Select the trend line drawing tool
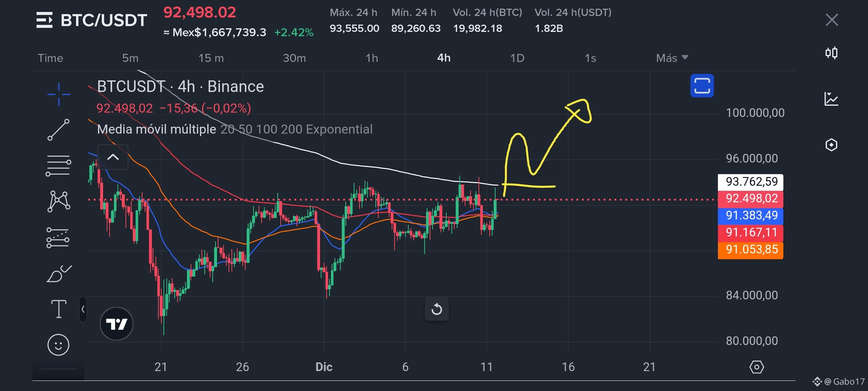868x391 pixels. tap(58, 130)
